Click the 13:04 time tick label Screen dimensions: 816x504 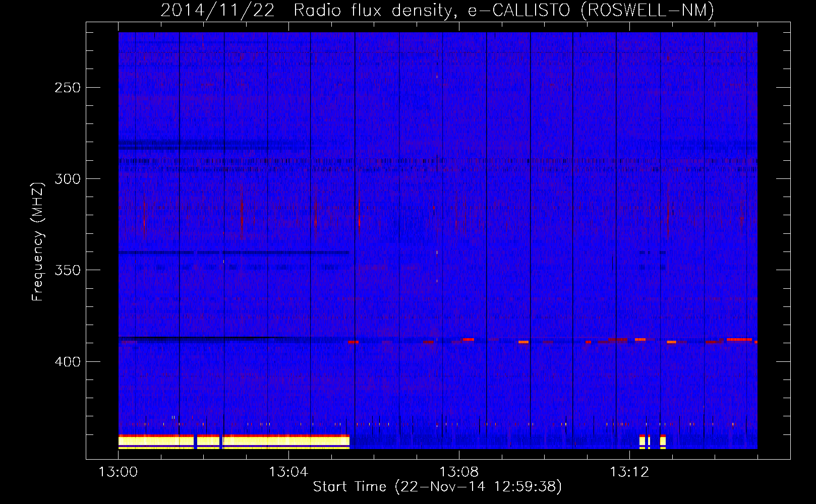tap(288, 472)
